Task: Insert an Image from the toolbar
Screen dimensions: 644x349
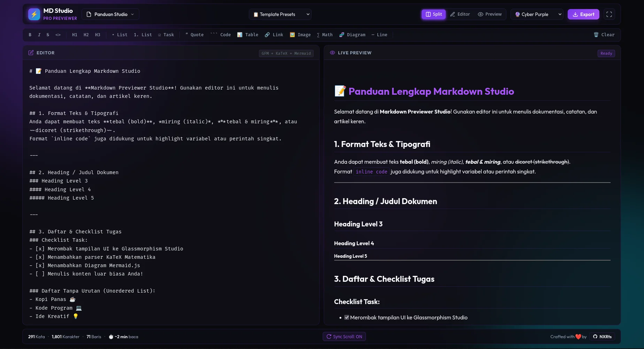Action: (x=300, y=35)
